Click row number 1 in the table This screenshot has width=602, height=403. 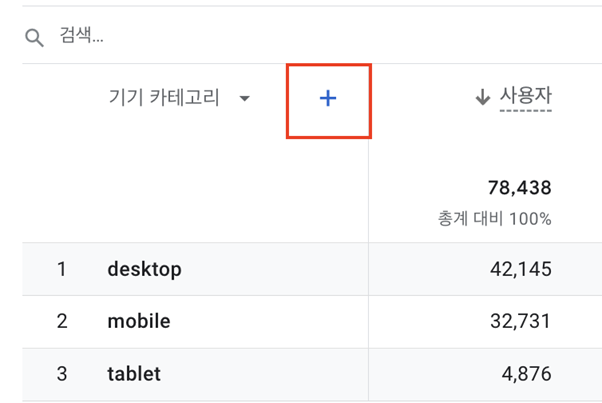[62, 269]
